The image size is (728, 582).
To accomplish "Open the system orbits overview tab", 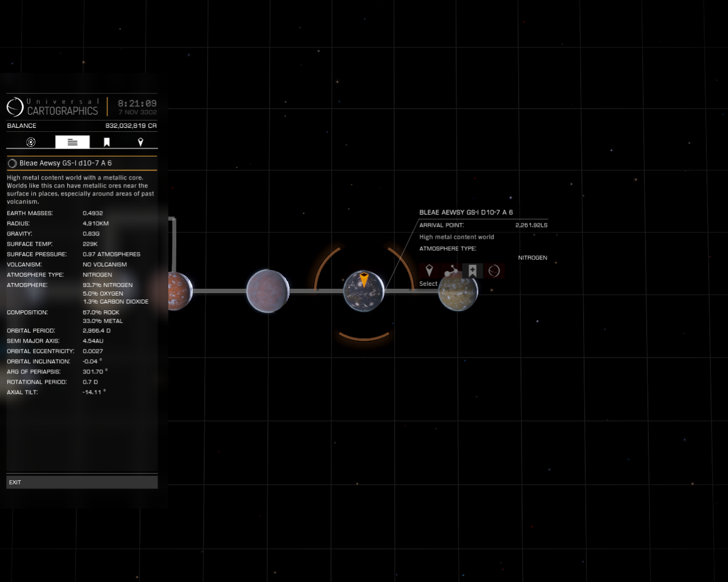I will click(31, 142).
